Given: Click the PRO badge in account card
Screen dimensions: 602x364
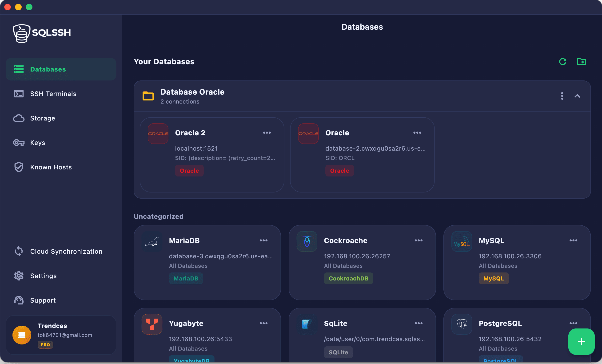Looking at the screenshot, I should tap(45, 344).
